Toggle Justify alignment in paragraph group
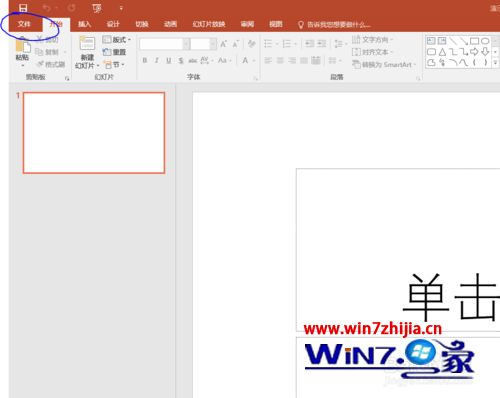 click(x=304, y=60)
